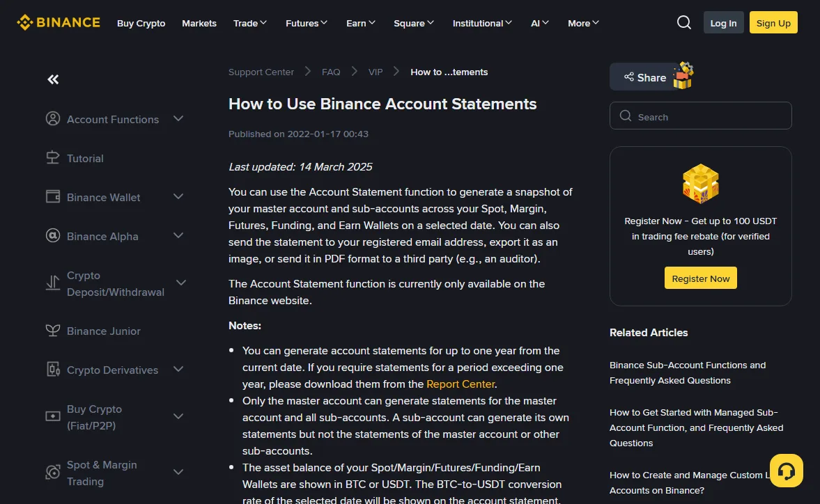Open the AI dropdown menu
This screenshot has width=820, height=504.
tap(540, 23)
